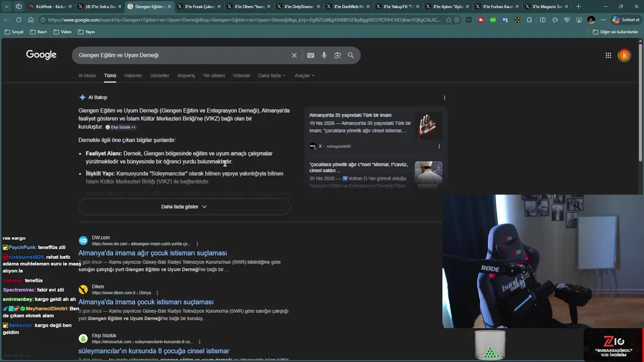Click the magnifier search submit icon
644x362 pixels.
[x=351, y=55]
